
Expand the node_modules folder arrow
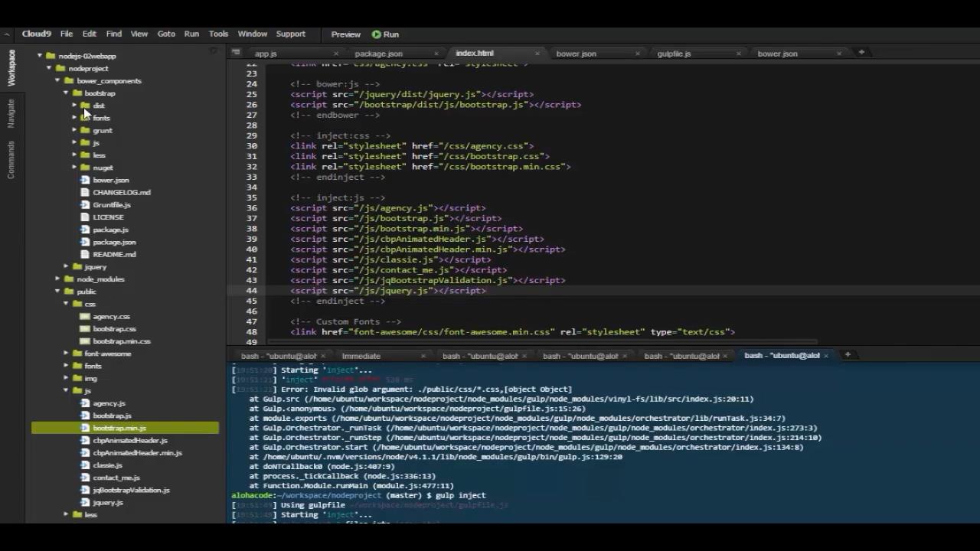coord(57,279)
